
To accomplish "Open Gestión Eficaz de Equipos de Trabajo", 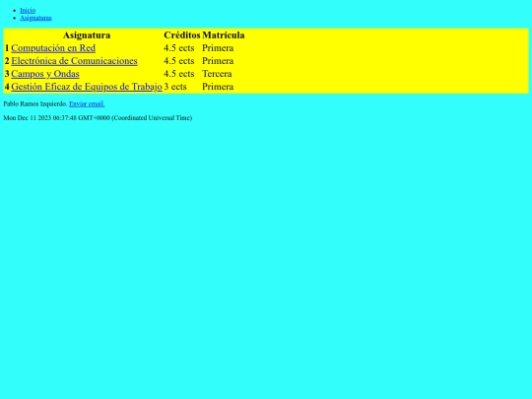I will 87,87.
